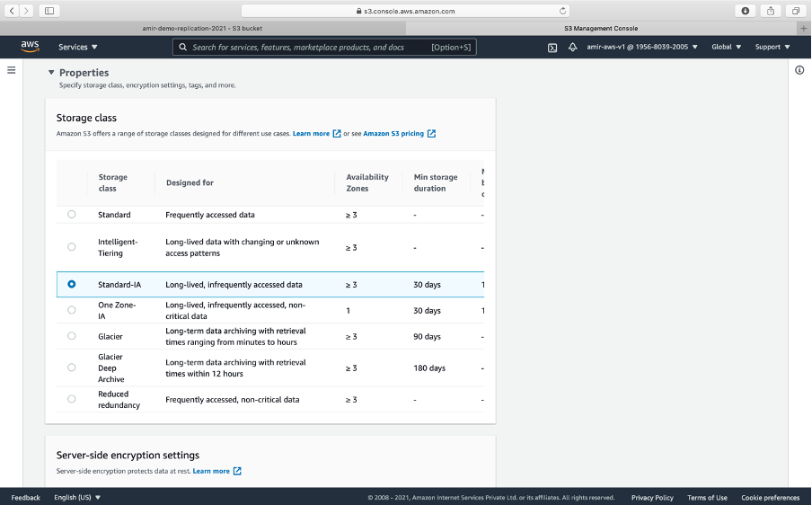
Task: Open the Amazon S3 pricing link
Action: [393, 134]
